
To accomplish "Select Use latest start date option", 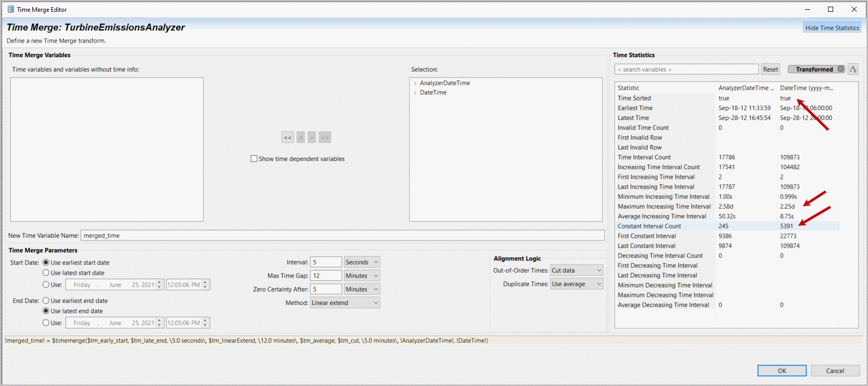I will click(46, 273).
